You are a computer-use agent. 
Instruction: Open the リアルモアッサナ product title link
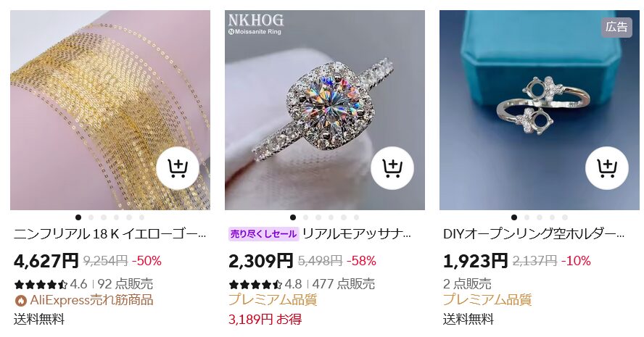click(357, 234)
